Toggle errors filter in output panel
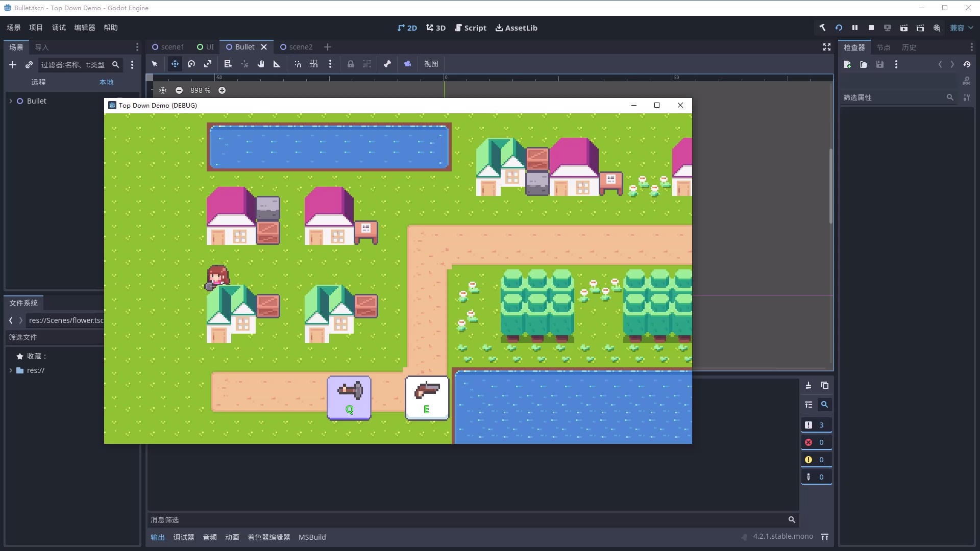This screenshot has width=980, height=551. tap(816, 442)
